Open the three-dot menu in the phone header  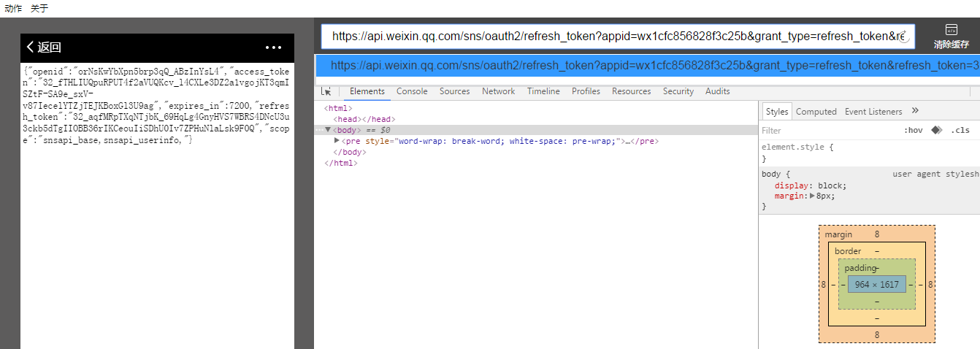[x=273, y=47]
